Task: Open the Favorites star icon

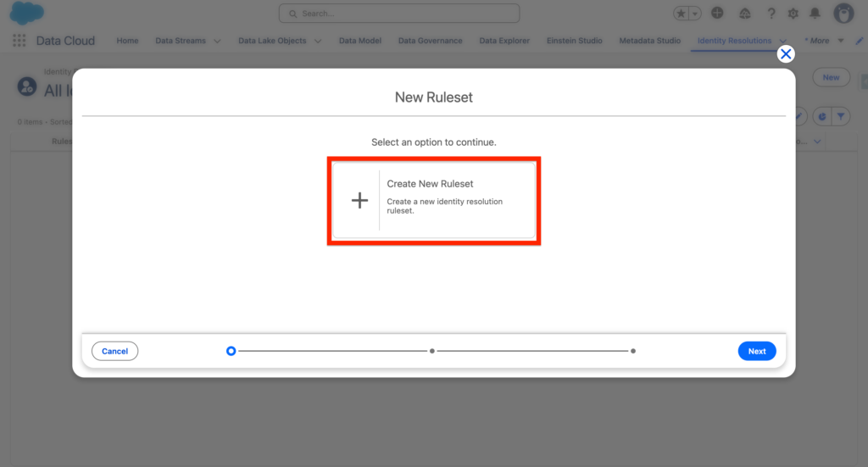Action: pos(682,14)
